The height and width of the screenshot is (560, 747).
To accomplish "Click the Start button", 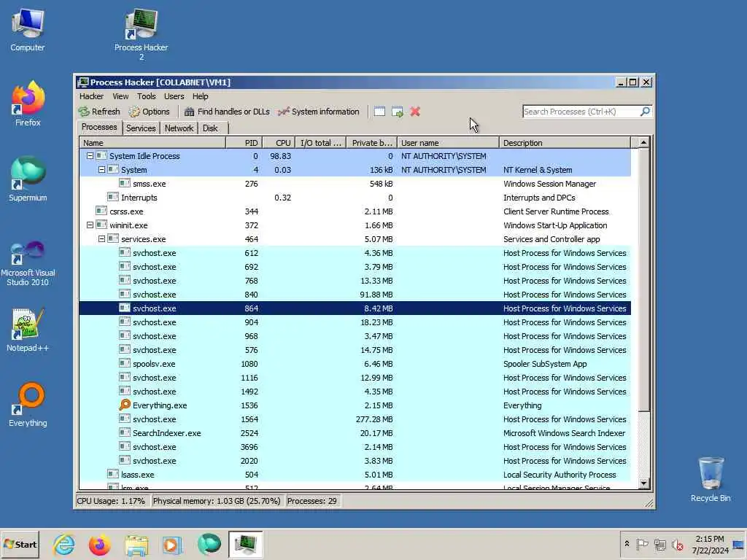I will (x=20, y=544).
